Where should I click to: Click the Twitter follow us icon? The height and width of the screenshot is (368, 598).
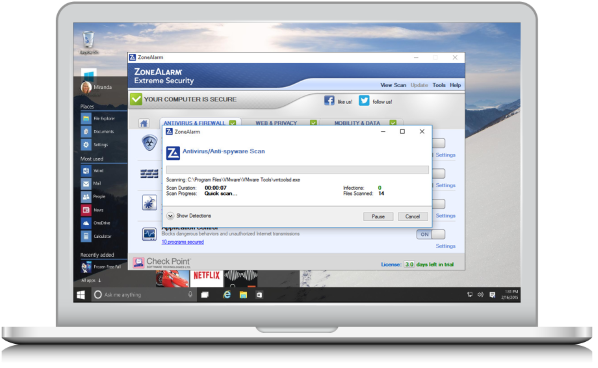pos(364,100)
